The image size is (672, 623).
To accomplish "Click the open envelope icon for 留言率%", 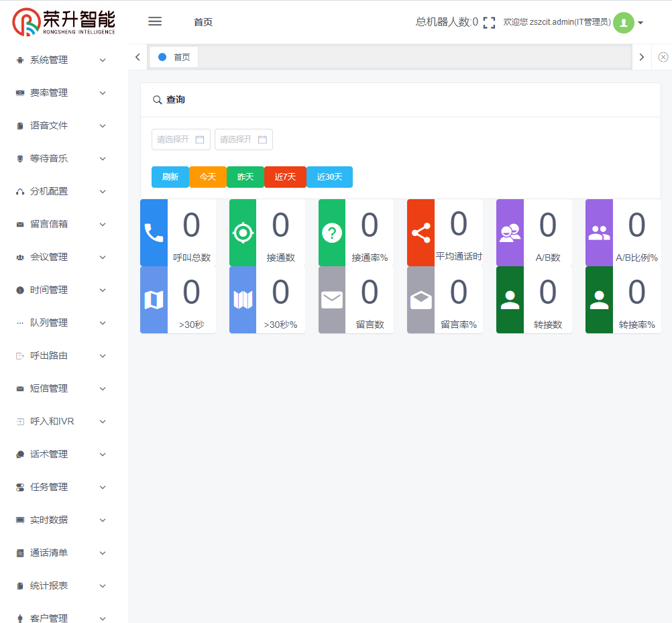I will 421,300.
